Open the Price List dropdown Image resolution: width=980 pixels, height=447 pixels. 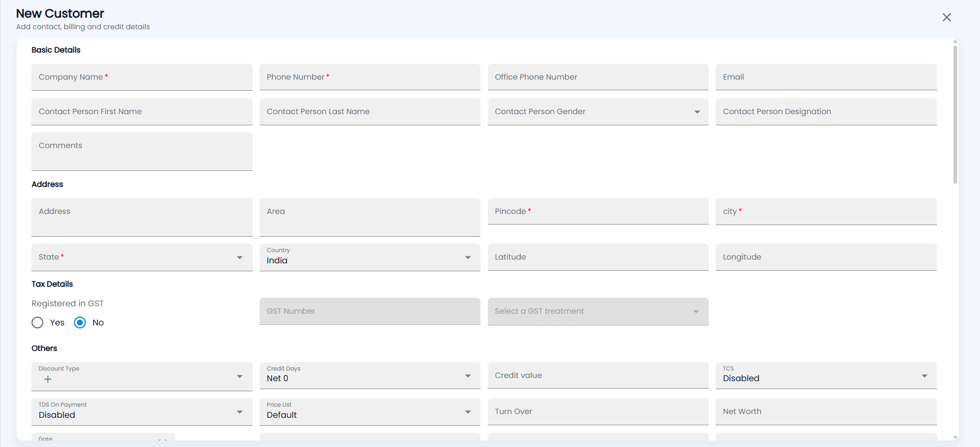370,412
